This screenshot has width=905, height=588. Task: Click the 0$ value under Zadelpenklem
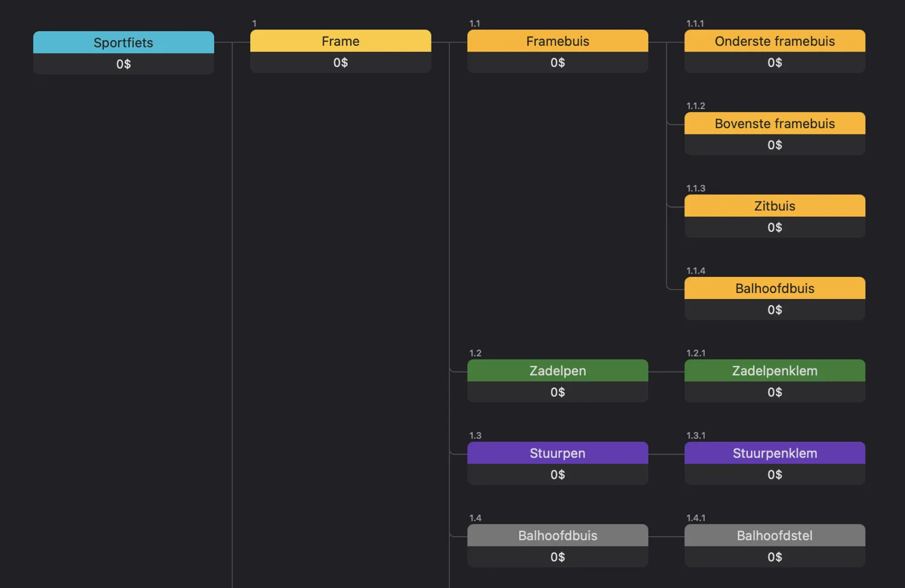point(775,392)
